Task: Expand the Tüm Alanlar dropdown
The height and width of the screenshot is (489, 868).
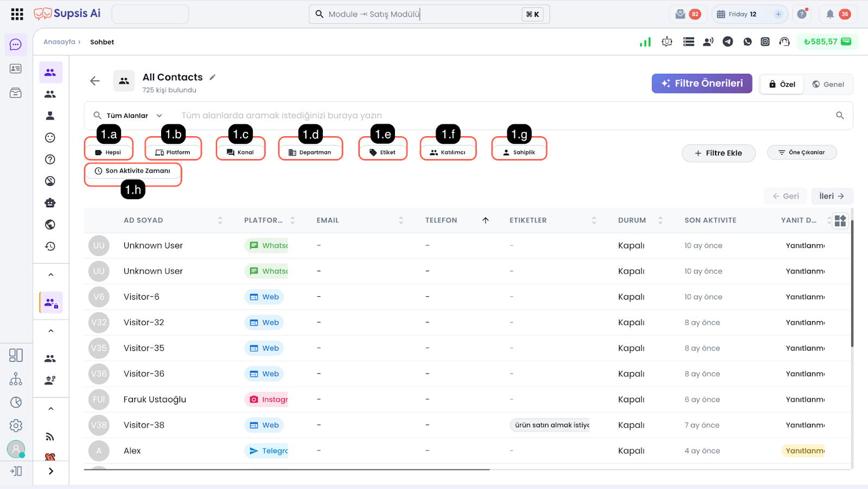Action: [128, 116]
